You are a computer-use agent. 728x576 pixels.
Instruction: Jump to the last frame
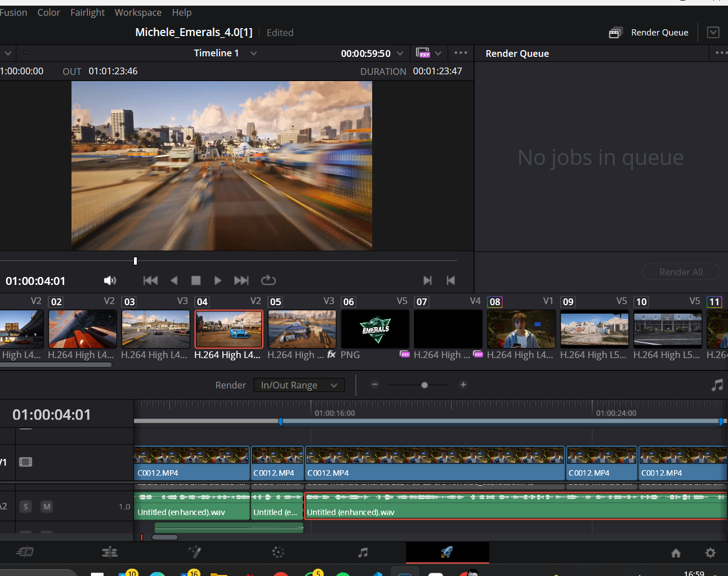click(242, 280)
